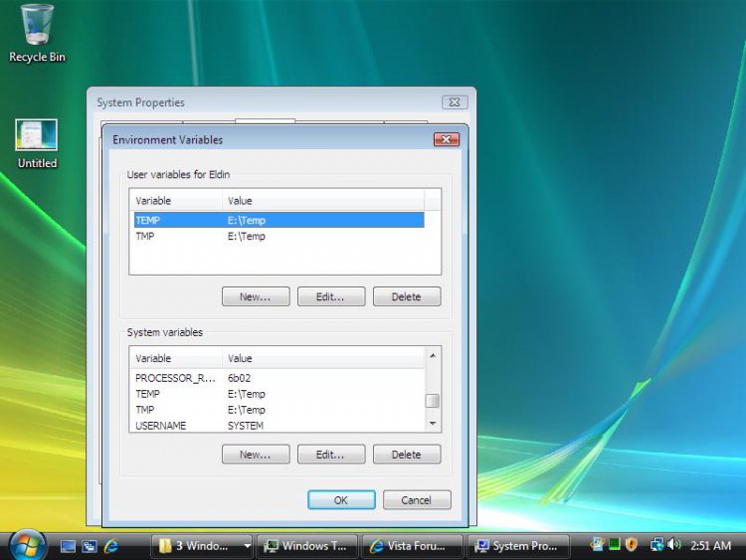
Task: Click Show Desktop in Quick Launch
Action: tap(69, 546)
